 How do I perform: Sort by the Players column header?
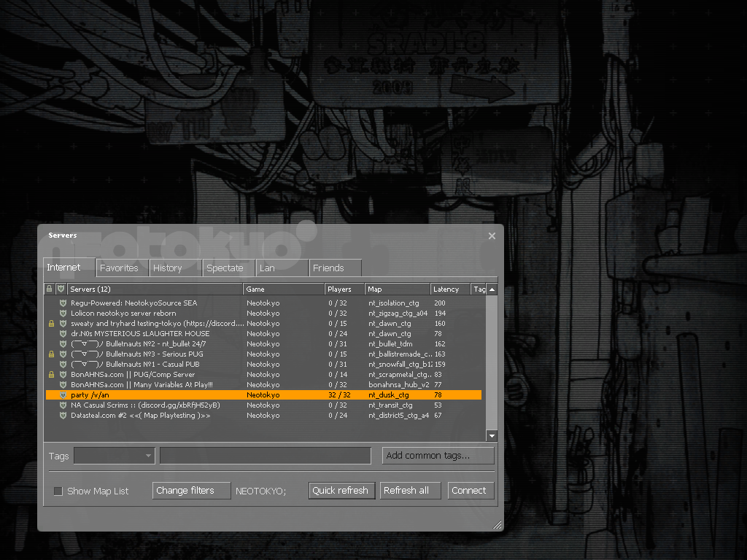tap(345, 289)
